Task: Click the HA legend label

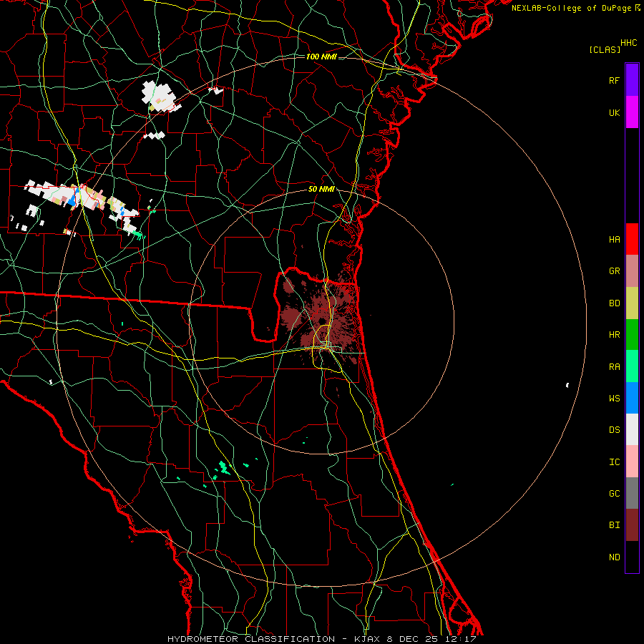Action: click(x=614, y=240)
